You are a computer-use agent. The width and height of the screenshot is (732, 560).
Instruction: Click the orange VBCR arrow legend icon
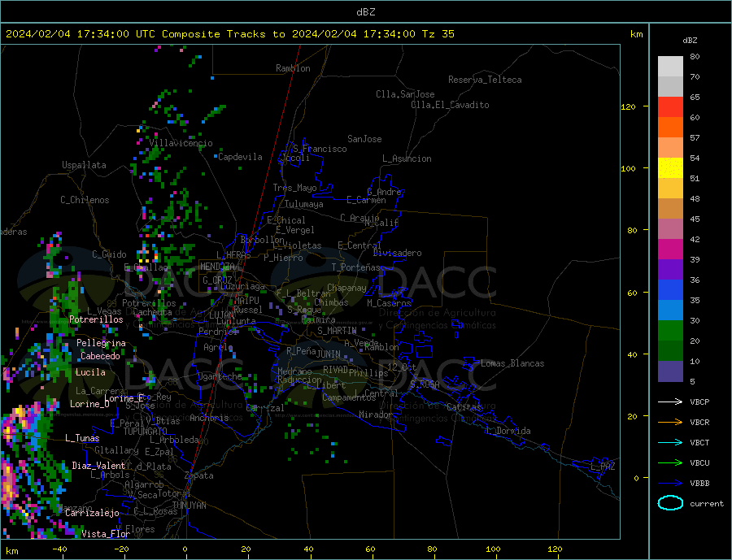pos(670,423)
